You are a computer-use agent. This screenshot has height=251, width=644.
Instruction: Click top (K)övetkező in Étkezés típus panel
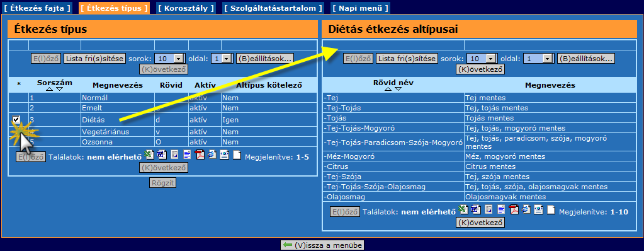164,69
